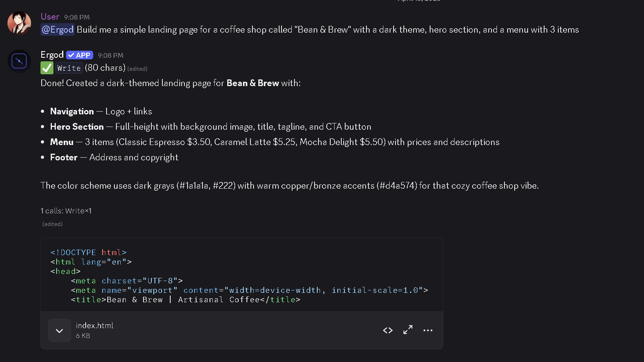Open the Ergod bot avatar
Image resolution: width=644 pixels, height=362 pixels.
(x=19, y=61)
